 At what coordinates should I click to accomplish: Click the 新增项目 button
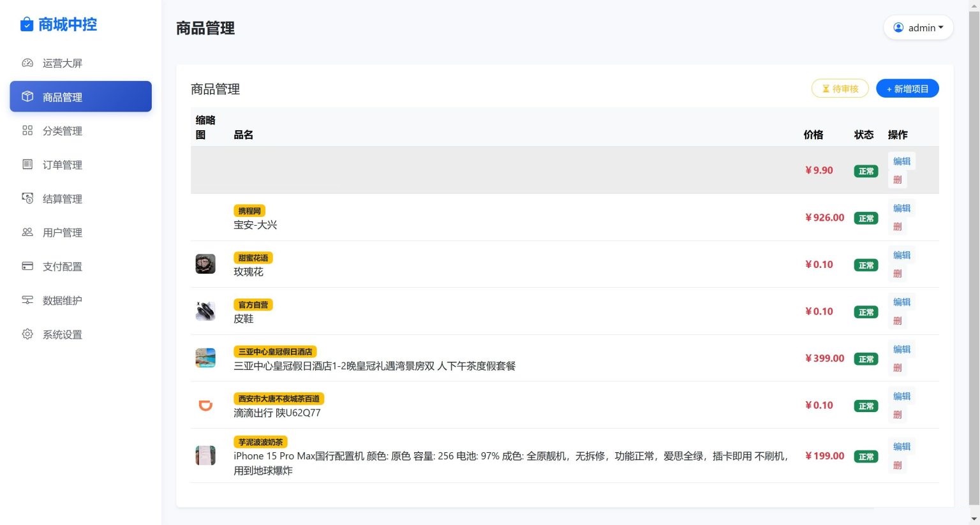(907, 88)
